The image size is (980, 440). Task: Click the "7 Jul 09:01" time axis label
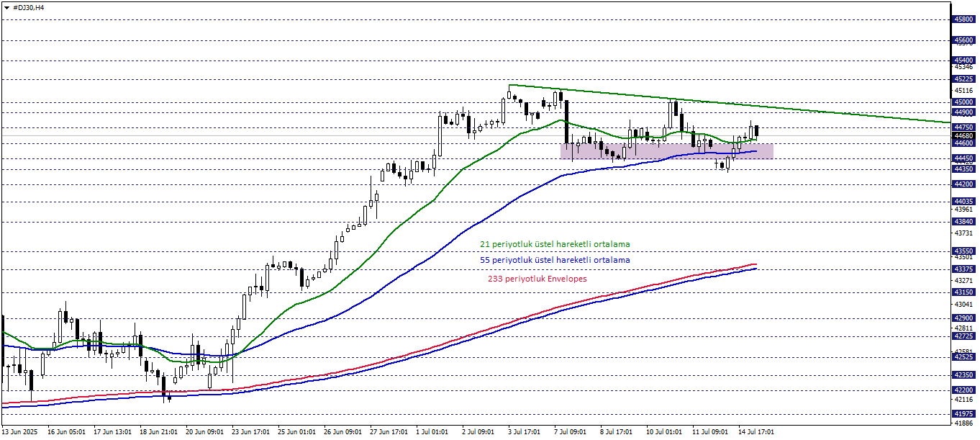[x=571, y=432]
